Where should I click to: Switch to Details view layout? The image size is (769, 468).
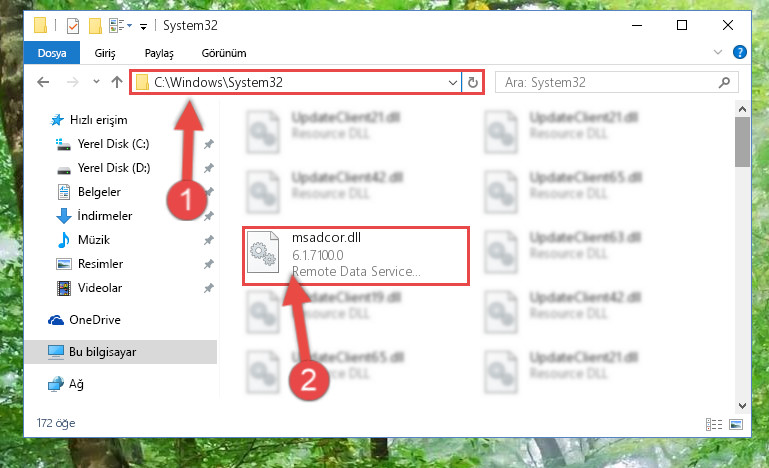[x=714, y=424]
